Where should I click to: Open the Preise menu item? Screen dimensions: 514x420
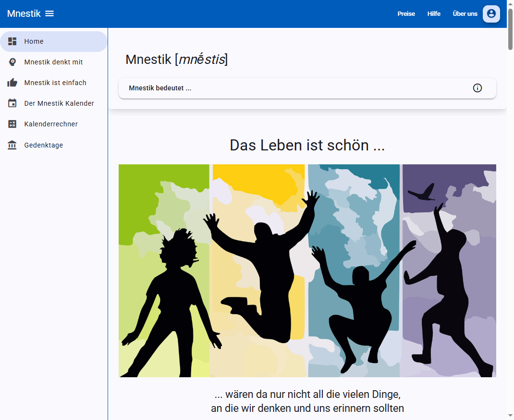tap(406, 13)
